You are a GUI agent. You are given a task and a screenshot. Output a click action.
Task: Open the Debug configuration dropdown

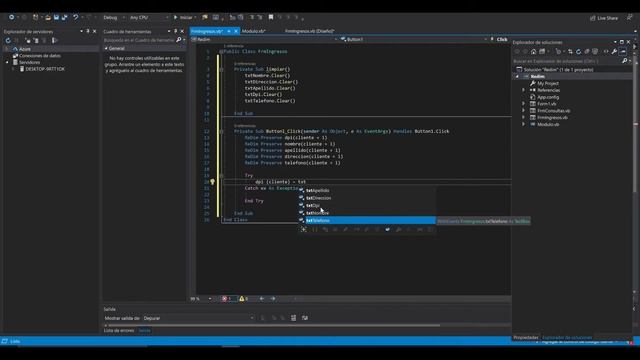point(113,18)
